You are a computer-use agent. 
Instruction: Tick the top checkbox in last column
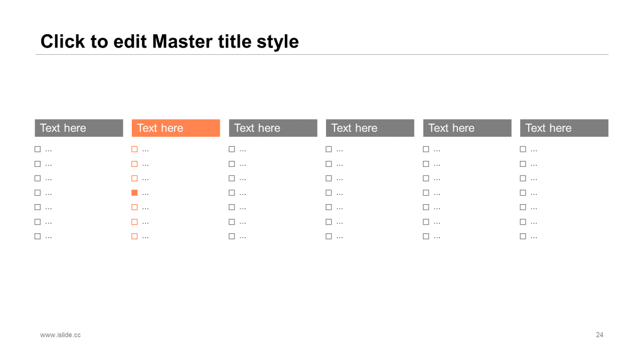pos(523,149)
